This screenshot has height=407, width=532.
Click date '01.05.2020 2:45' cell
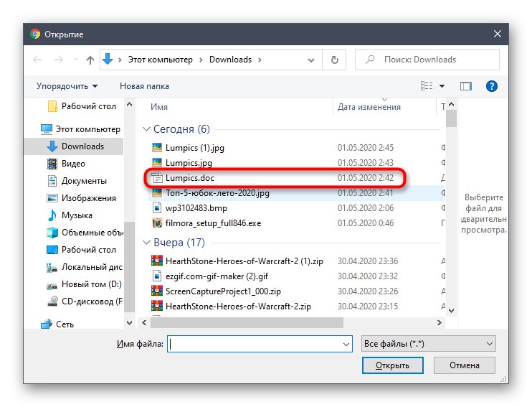click(366, 148)
